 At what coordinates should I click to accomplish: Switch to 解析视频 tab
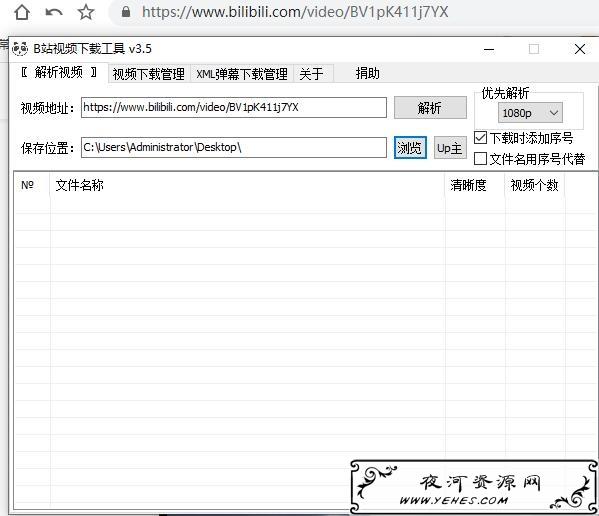click(x=59, y=72)
